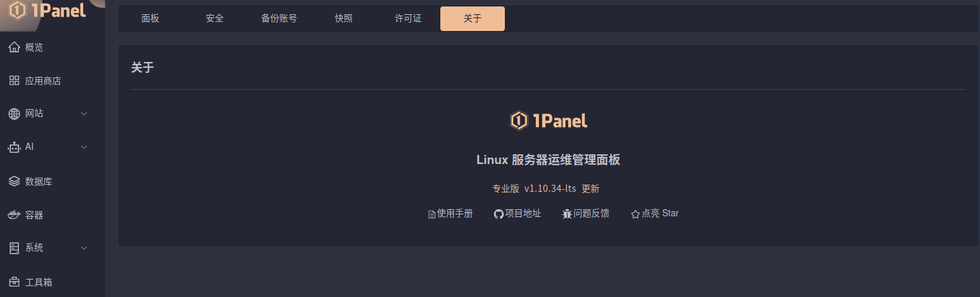Screen dimensions: 980x297
Task: Click the Website globe icon
Action: click(x=14, y=114)
